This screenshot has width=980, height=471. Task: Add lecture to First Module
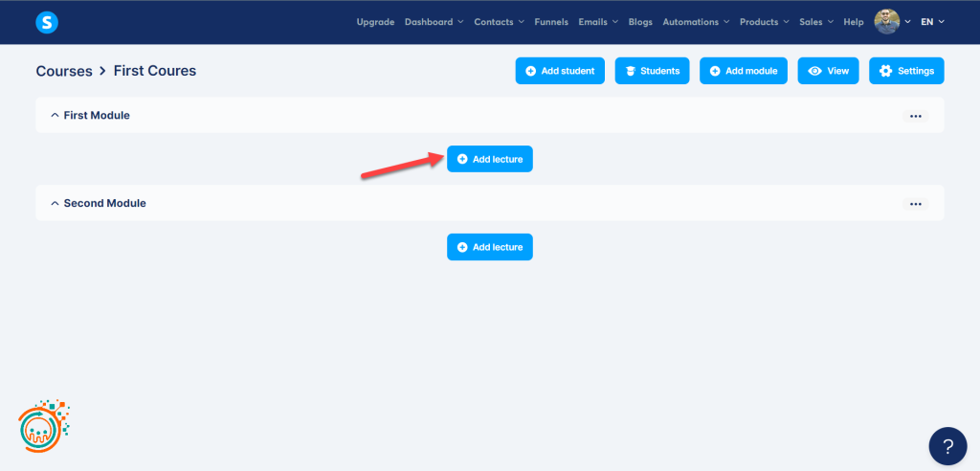coord(489,159)
